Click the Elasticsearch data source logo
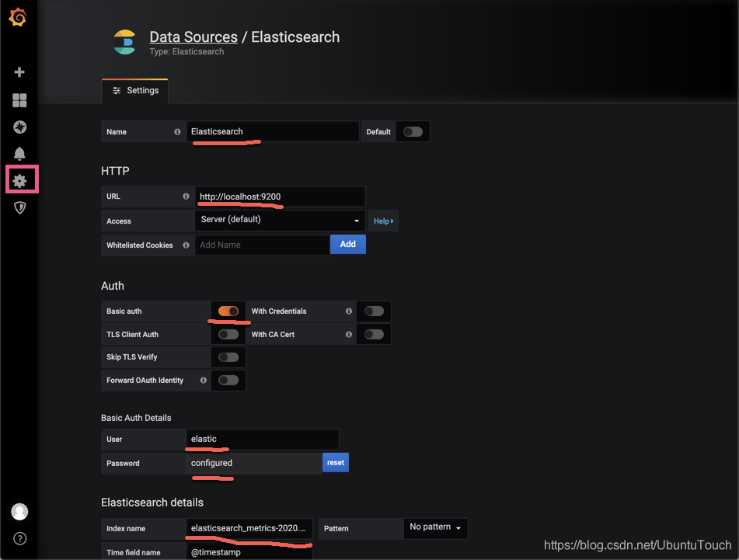Screen dimensions: 739x560 point(124,42)
